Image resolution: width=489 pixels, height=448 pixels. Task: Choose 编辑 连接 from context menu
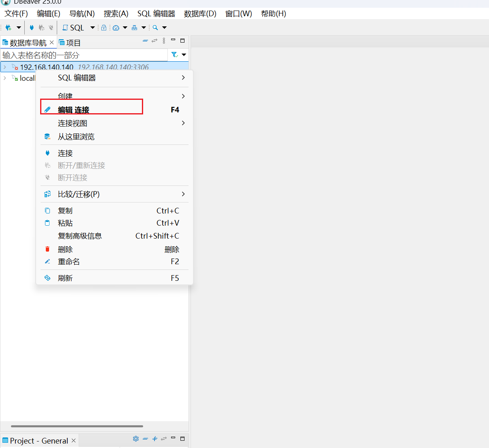click(x=114, y=110)
